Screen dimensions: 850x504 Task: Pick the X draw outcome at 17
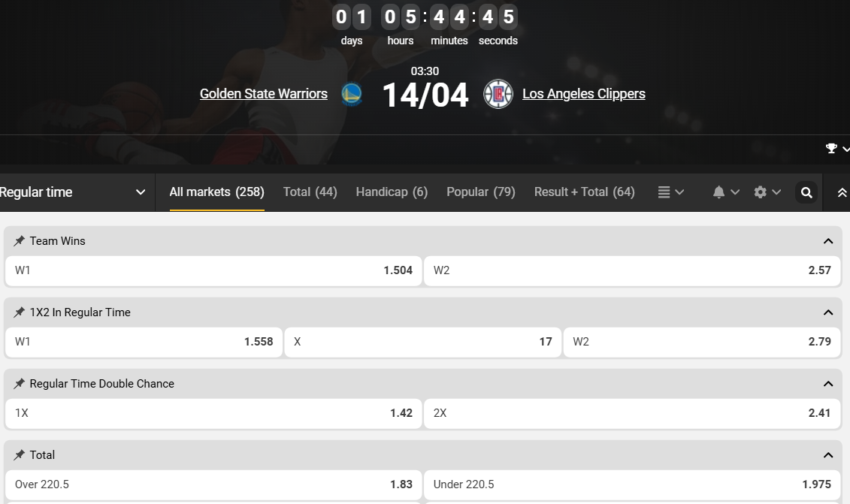pos(422,342)
